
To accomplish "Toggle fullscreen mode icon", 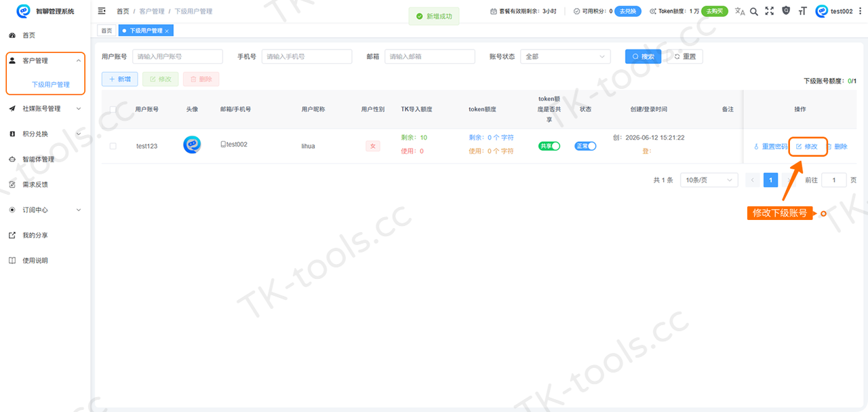I will tap(769, 11).
